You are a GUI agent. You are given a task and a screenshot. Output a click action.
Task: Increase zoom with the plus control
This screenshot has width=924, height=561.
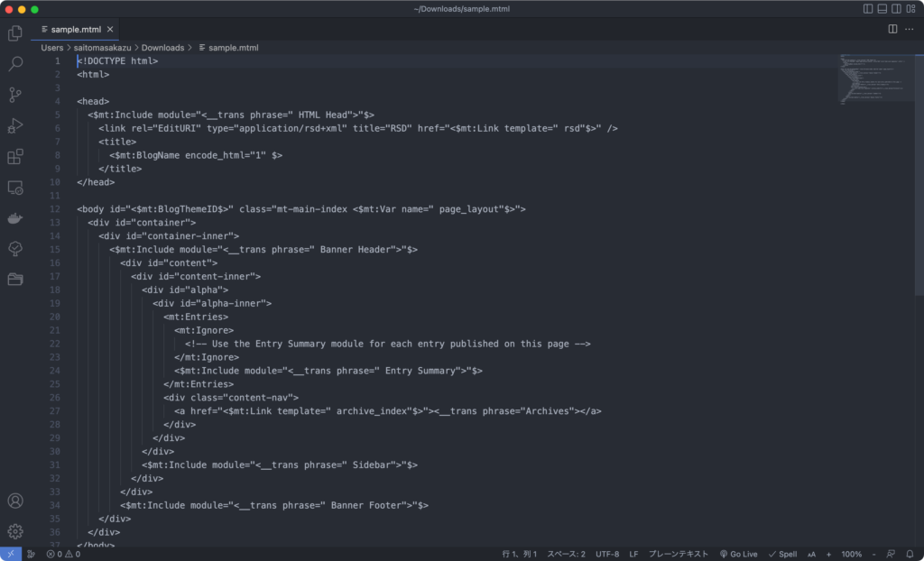830,554
